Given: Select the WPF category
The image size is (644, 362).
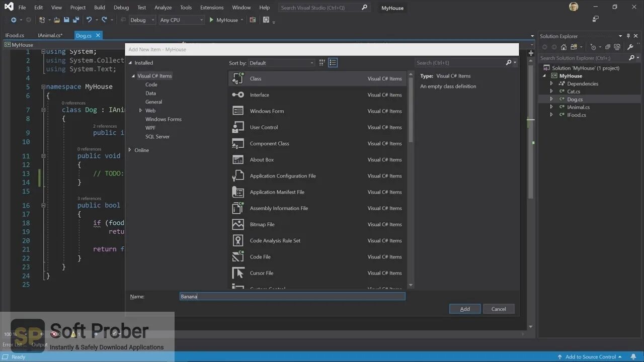Looking at the screenshot, I should pos(151,128).
